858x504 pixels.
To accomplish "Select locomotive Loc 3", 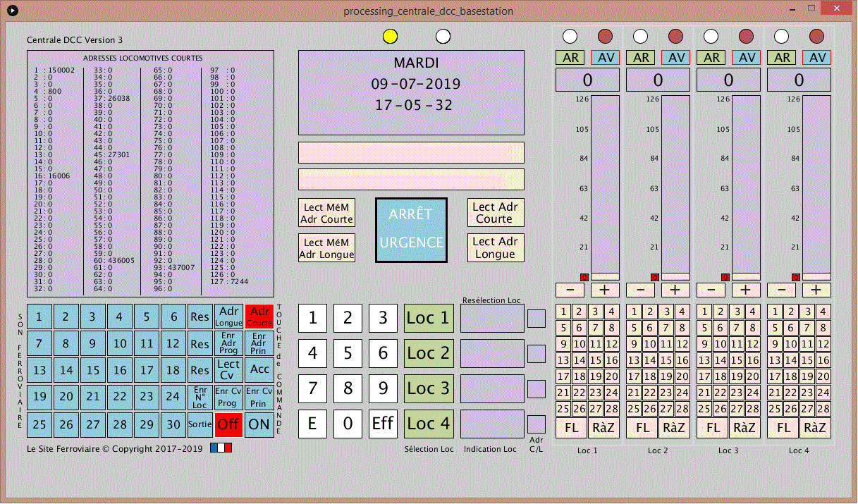I will 429,389.
